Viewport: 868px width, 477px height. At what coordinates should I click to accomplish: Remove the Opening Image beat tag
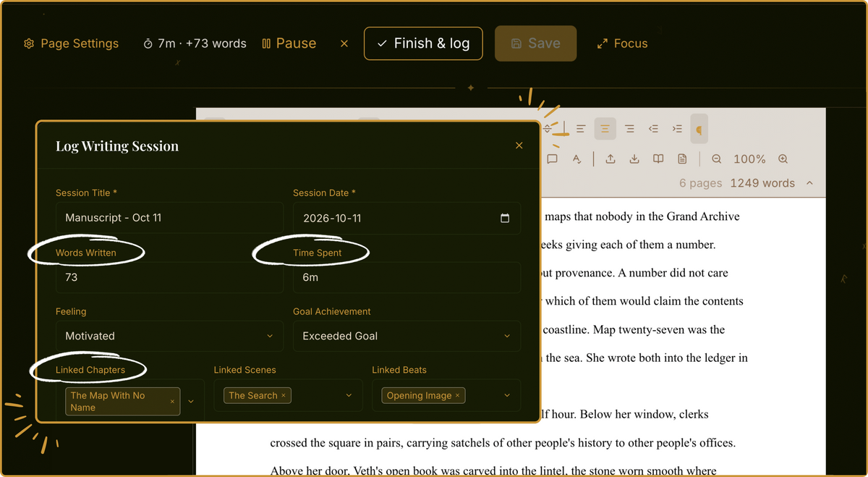click(x=457, y=395)
